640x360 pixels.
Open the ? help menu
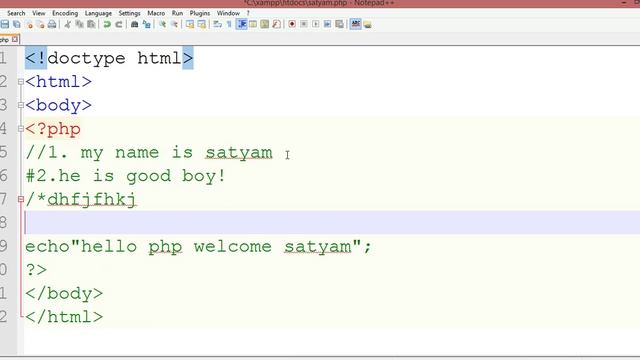248,13
